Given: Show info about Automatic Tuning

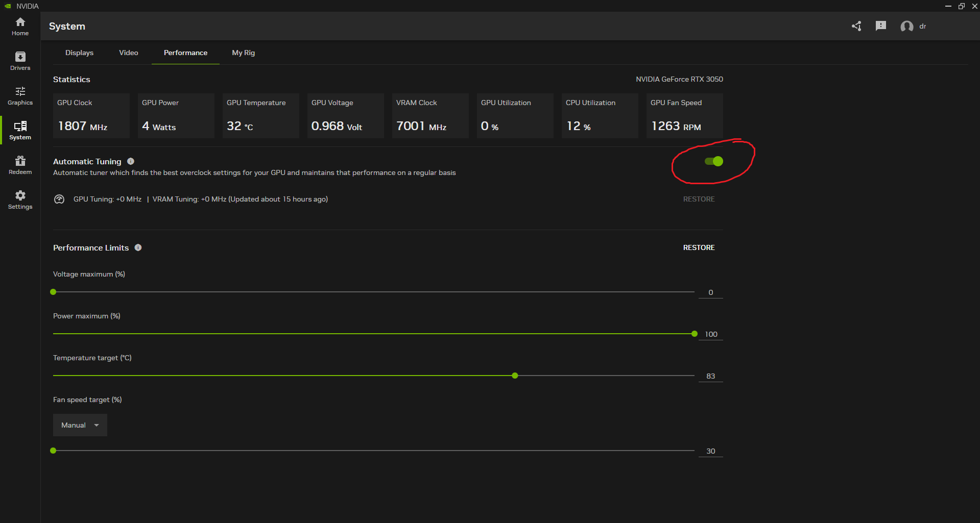Looking at the screenshot, I should pyautogui.click(x=131, y=161).
